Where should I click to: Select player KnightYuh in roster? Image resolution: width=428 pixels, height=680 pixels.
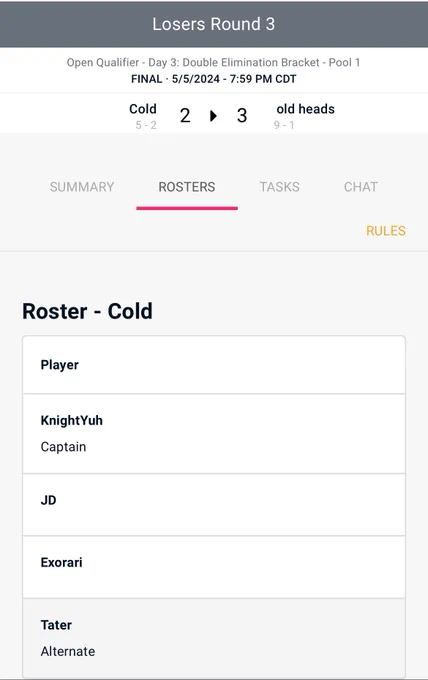(214, 434)
